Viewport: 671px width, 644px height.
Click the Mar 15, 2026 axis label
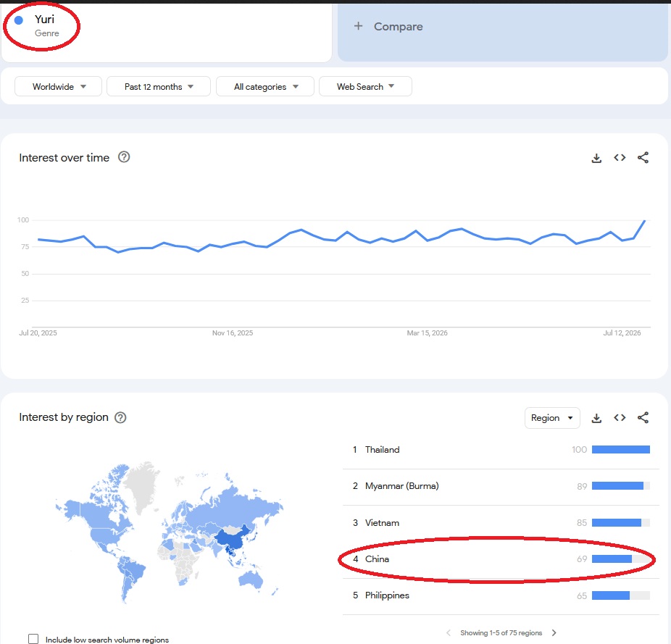pyautogui.click(x=427, y=333)
